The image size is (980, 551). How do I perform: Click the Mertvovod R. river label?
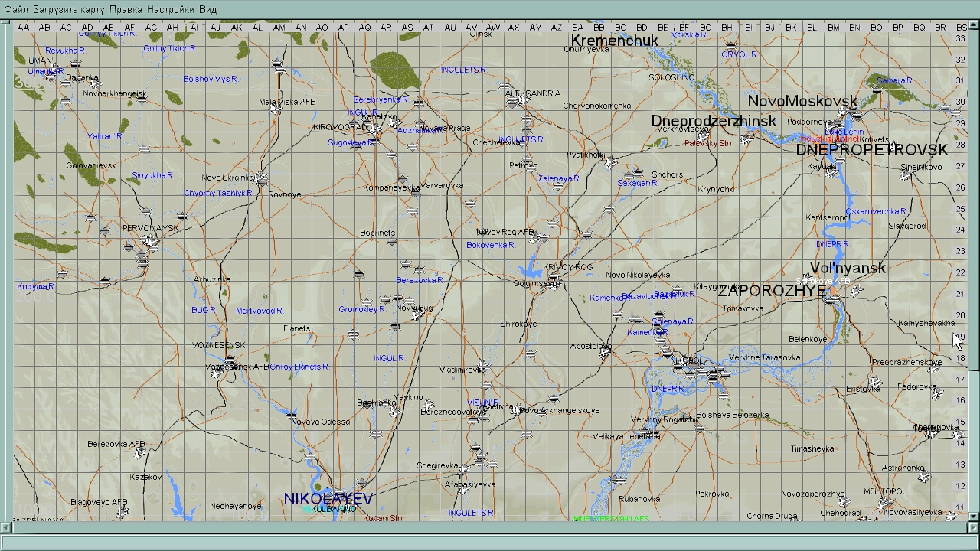click(x=259, y=311)
